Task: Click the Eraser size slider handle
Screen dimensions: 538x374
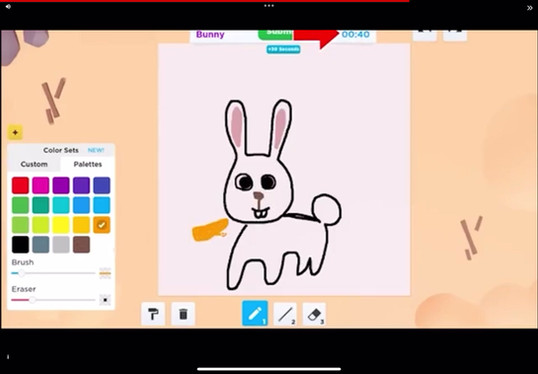Action: pyautogui.click(x=32, y=300)
